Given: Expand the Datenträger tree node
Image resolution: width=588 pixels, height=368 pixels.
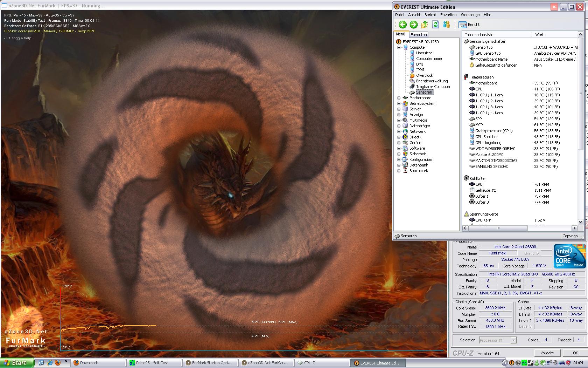Looking at the screenshot, I should pyautogui.click(x=399, y=126).
